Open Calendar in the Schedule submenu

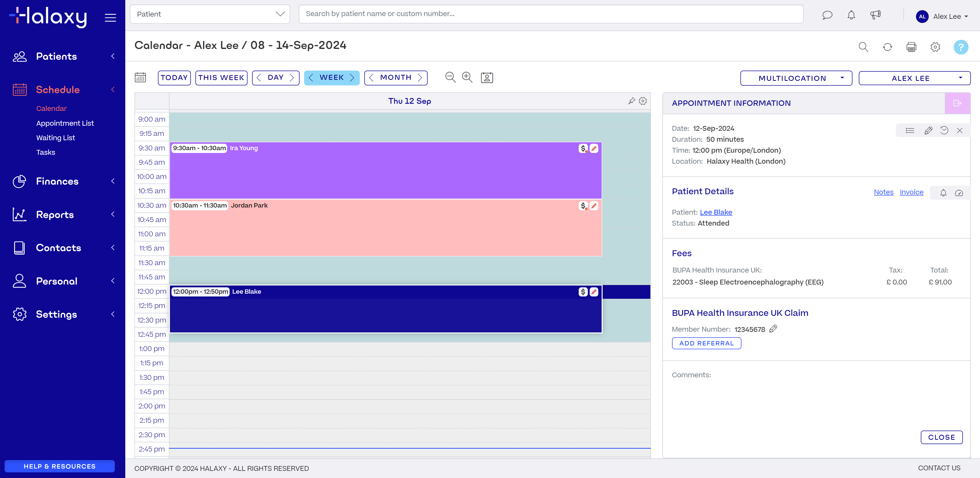51,108
